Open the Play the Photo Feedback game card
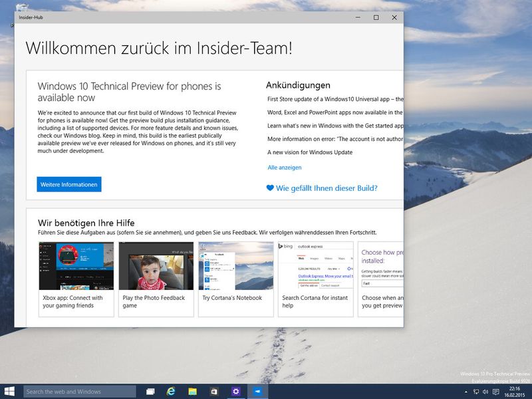The width and height of the screenshot is (532, 399). [x=156, y=279]
